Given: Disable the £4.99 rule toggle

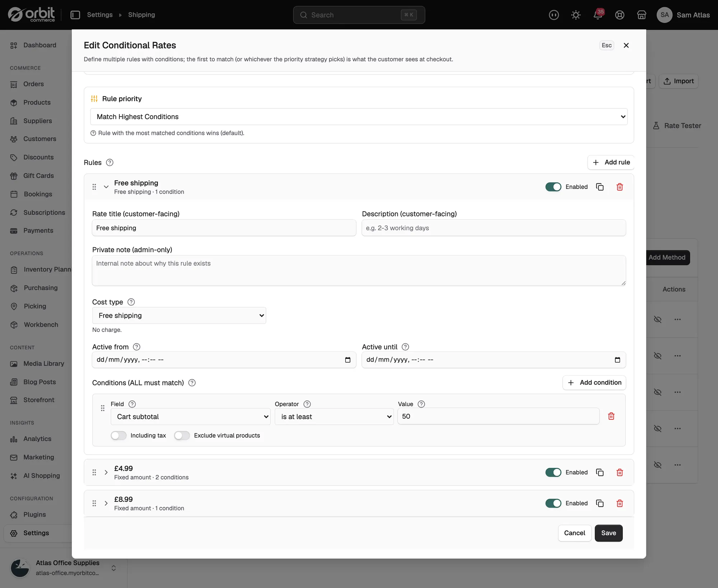Looking at the screenshot, I should click(553, 472).
